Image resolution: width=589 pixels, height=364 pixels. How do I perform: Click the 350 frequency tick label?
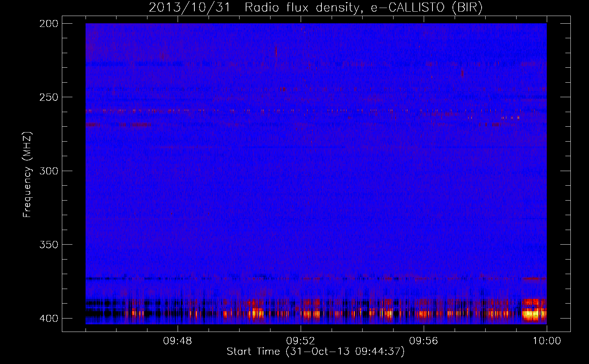(x=49, y=244)
